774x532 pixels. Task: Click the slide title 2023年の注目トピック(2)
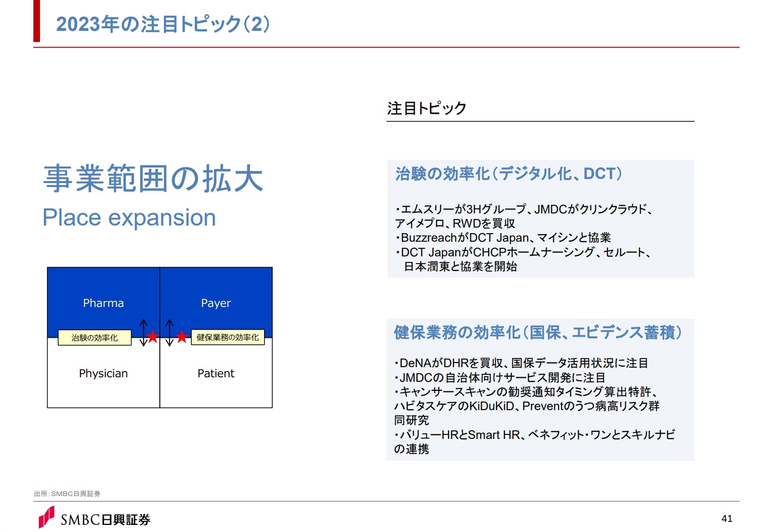pos(163,24)
